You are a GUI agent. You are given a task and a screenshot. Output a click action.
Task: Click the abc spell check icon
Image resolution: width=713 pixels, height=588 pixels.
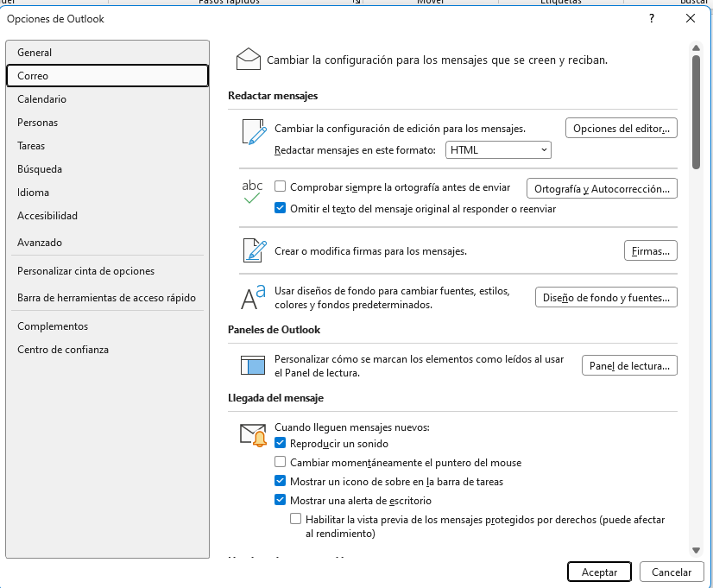pos(252,192)
